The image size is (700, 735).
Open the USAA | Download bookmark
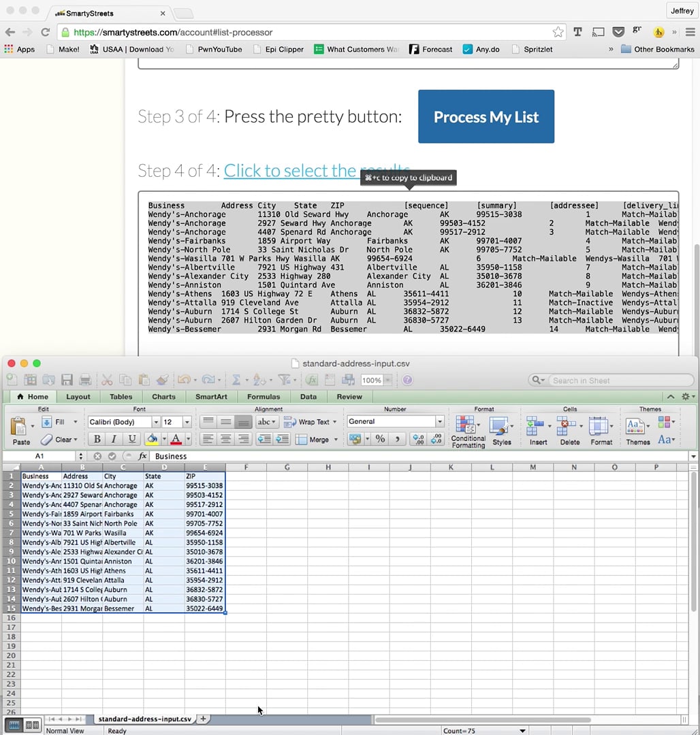point(131,49)
